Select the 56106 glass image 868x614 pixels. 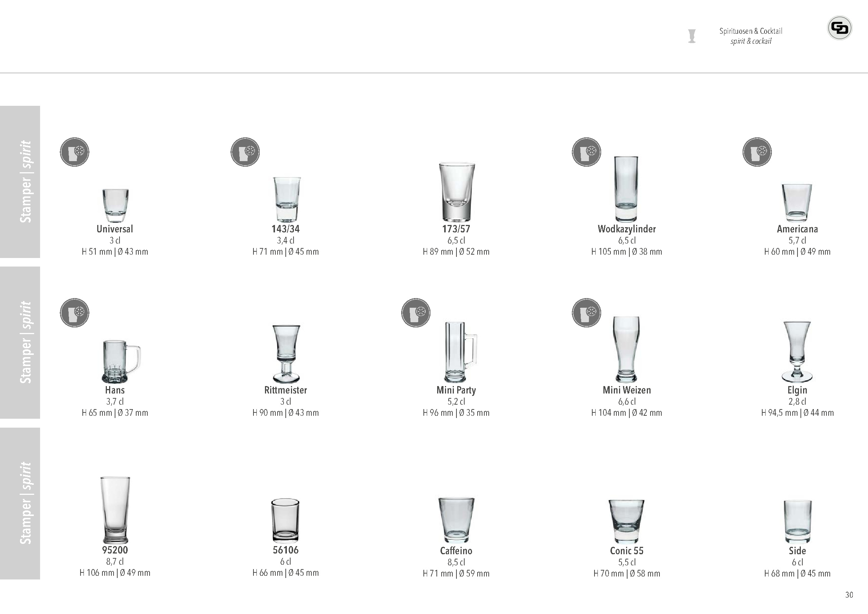point(285,520)
